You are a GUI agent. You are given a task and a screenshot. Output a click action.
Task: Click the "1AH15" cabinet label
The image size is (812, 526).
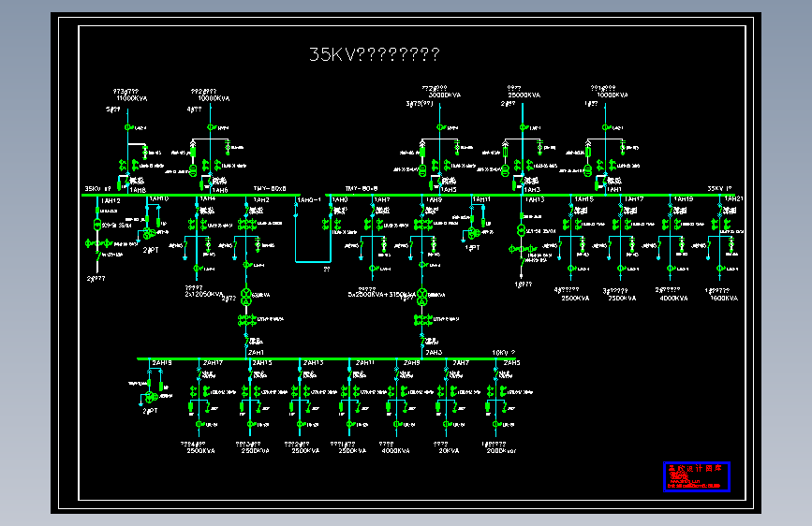(x=584, y=199)
